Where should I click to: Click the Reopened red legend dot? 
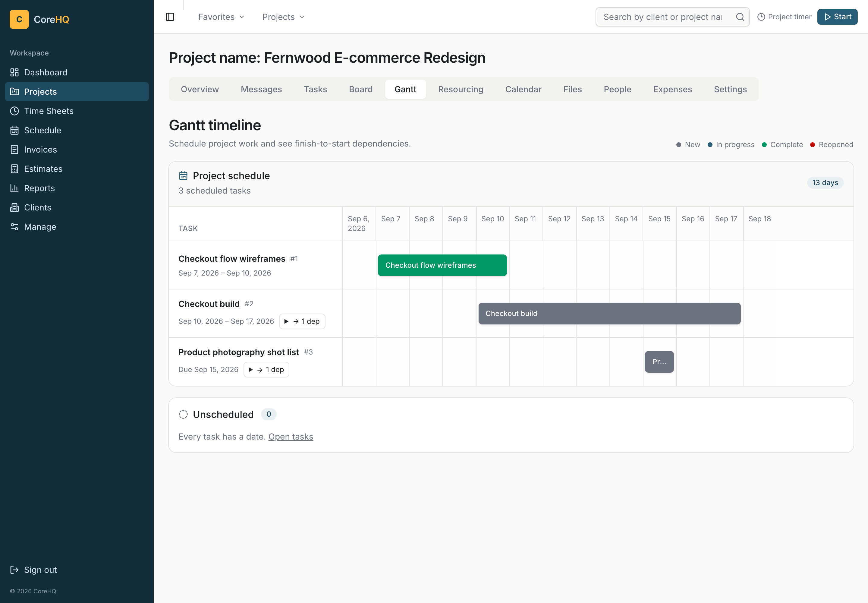(813, 145)
